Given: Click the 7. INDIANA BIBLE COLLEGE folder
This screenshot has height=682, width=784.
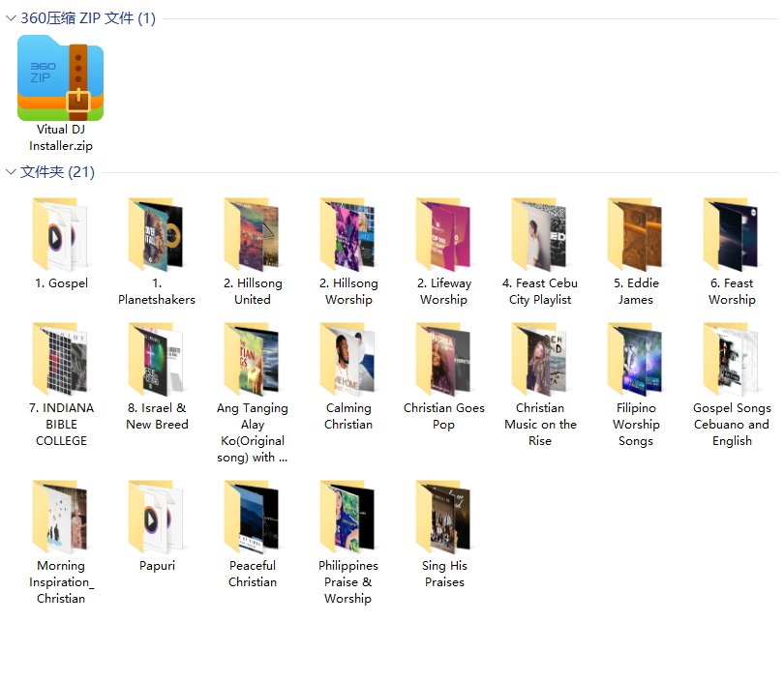Looking at the screenshot, I should coord(61,360).
